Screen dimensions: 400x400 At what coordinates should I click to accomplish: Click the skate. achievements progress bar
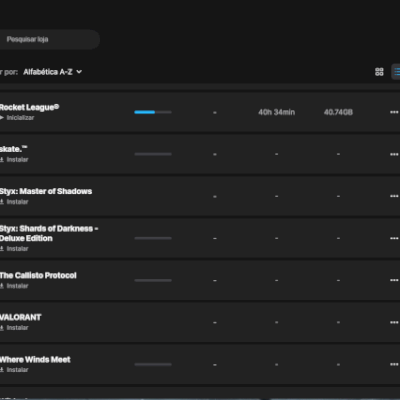[153, 154]
